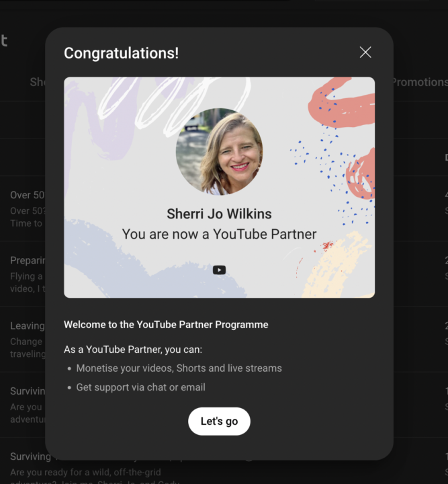The width and height of the screenshot is (448, 484).
Task: Click "As a YouTube Partner, you can:" line
Action: (133, 350)
